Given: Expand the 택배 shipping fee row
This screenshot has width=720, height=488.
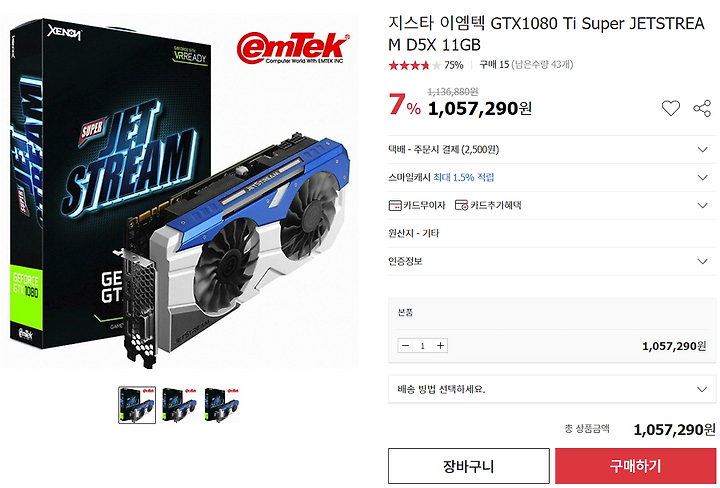Looking at the screenshot, I should click(x=552, y=150).
